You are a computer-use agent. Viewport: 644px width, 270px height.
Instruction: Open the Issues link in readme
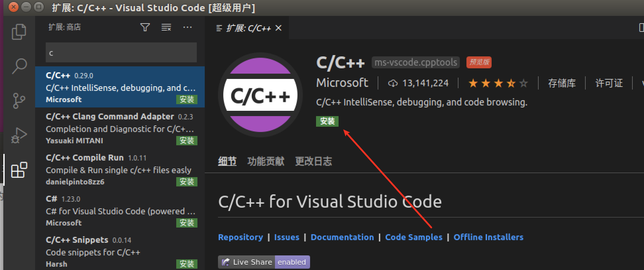click(287, 237)
